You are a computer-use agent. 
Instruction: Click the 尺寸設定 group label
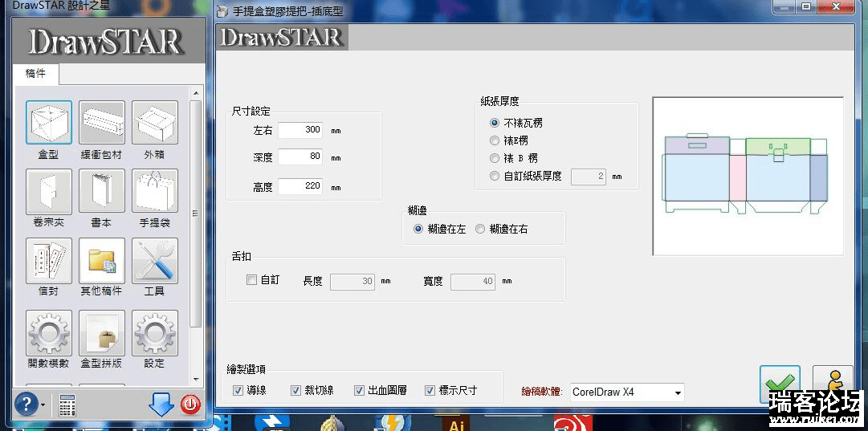(251, 112)
